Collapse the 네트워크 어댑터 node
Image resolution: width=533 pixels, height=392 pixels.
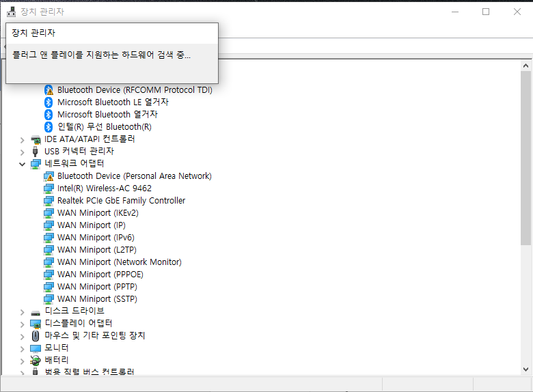click(x=23, y=165)
